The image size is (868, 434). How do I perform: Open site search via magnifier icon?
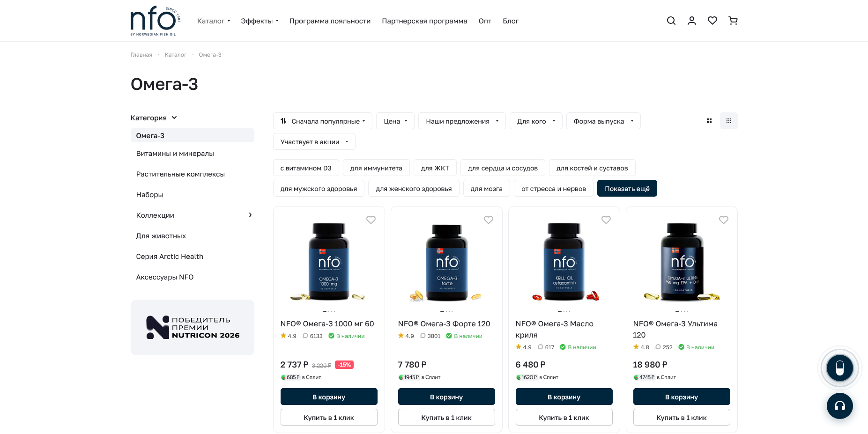671,21
